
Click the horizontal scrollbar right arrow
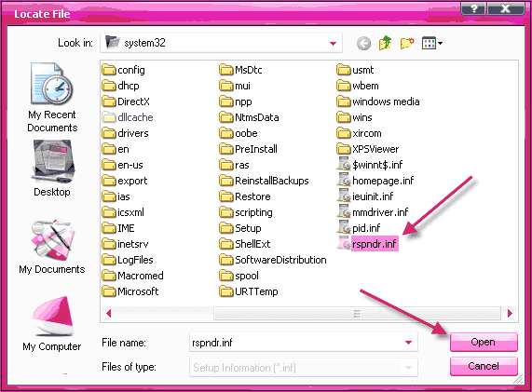[510, 314]
